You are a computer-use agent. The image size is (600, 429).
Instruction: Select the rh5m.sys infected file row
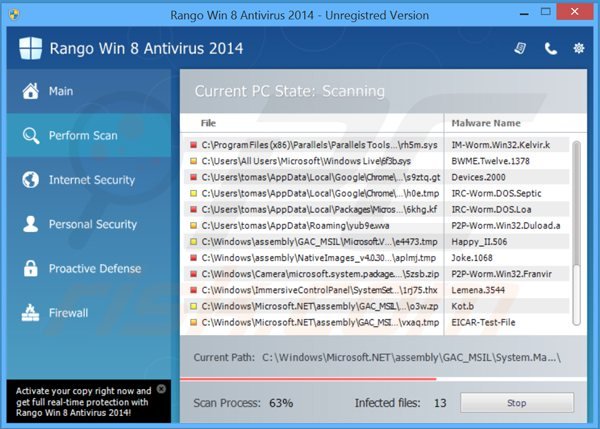tap(377, 145)
